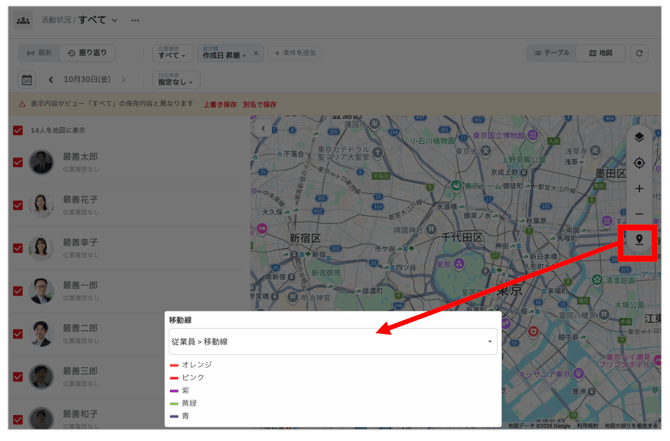670x441 pixels.
Task: Center map on current location icon
Action: pyautogui.click(x=639, y=163)
